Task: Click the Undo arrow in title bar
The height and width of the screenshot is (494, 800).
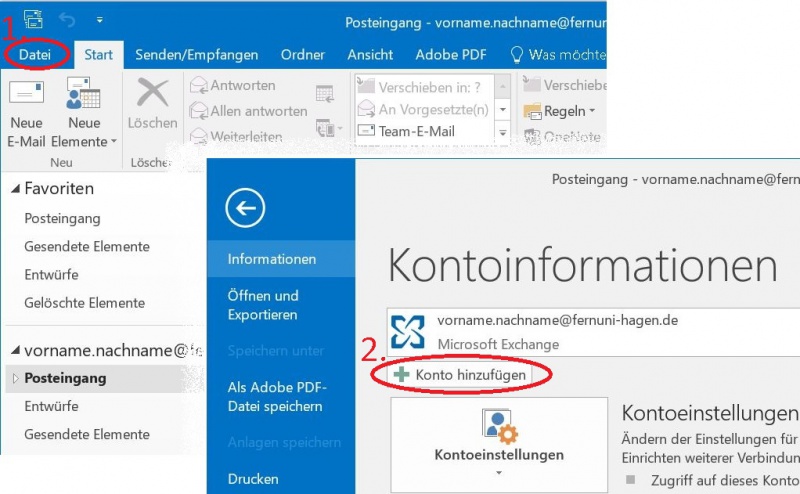Action: [x=67, y=20]
